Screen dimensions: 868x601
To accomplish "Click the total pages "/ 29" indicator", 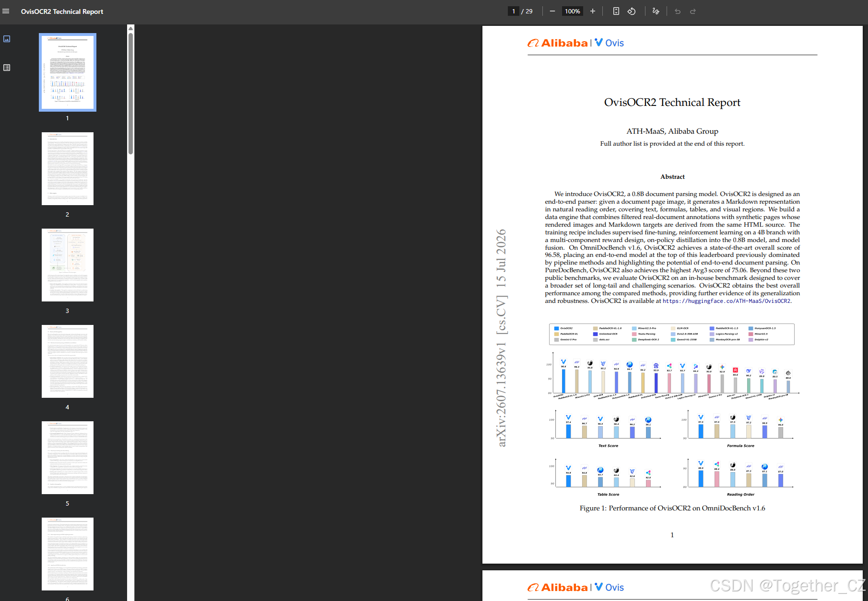I will 527,11.
